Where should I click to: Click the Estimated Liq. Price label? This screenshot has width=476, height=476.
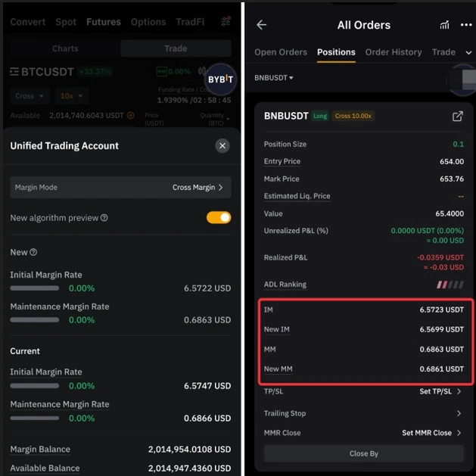pos(297,196)
